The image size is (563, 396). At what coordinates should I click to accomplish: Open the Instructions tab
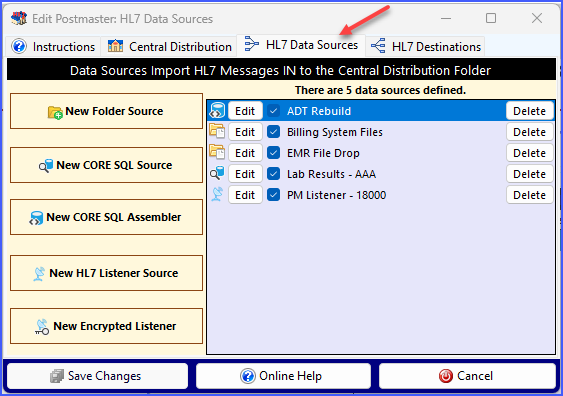(53, 47)
